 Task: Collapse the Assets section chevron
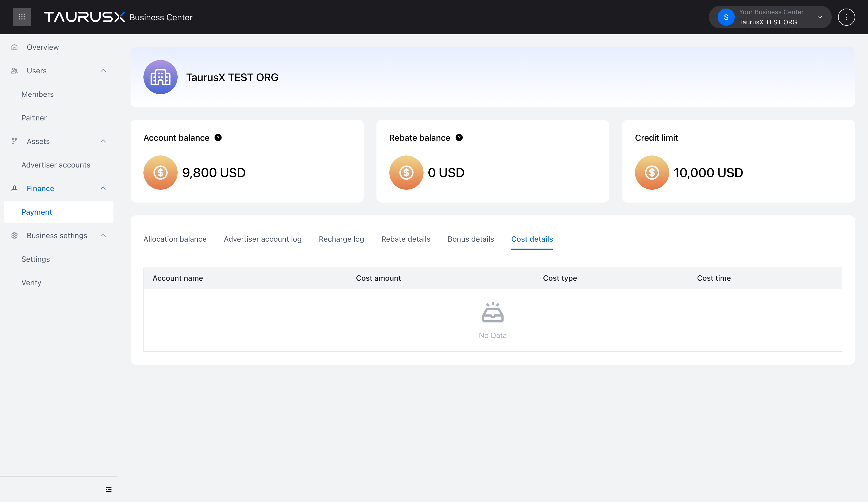[x=103, y=141]
